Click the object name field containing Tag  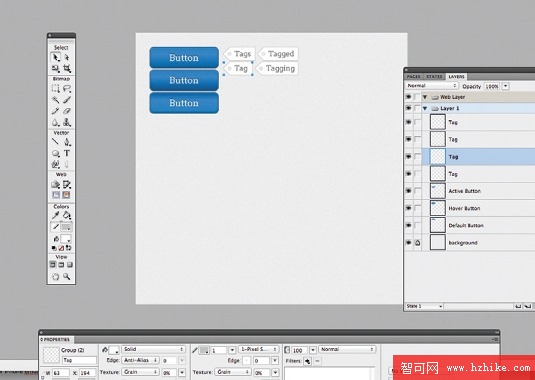tap(79, 360)
